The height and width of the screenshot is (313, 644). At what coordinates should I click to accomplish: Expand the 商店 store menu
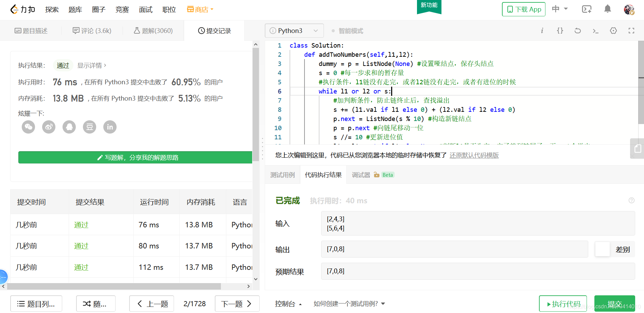[x=200, y=10]
